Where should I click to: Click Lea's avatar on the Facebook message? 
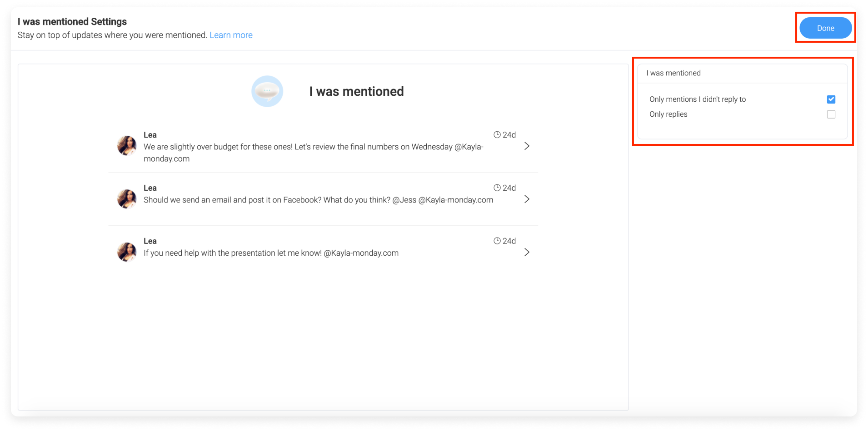point(127,199)
